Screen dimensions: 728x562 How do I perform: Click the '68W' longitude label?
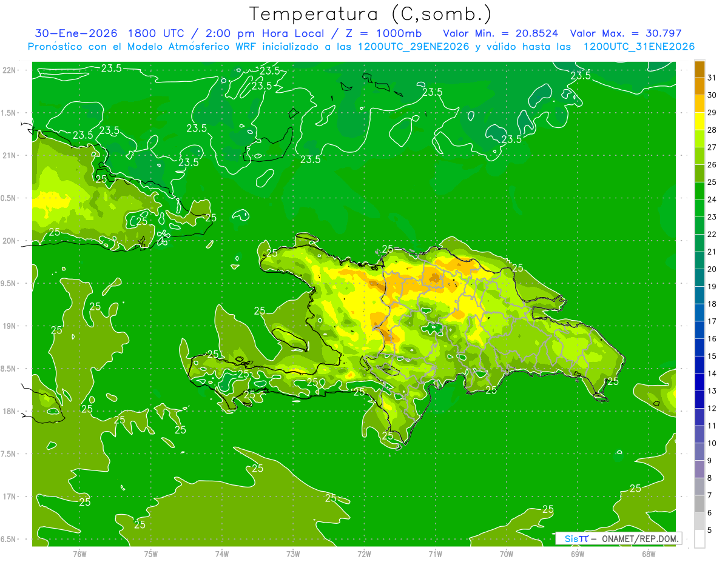click(649, 554)
